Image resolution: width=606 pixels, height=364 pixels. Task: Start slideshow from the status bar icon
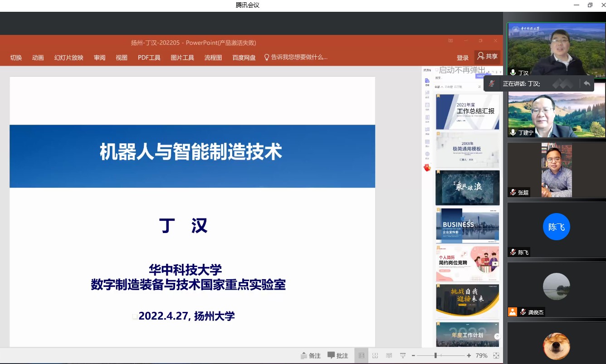402,356
